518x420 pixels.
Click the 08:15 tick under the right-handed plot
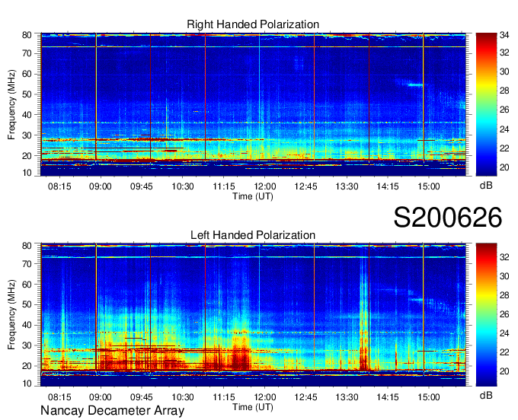[x=59, y=186]
